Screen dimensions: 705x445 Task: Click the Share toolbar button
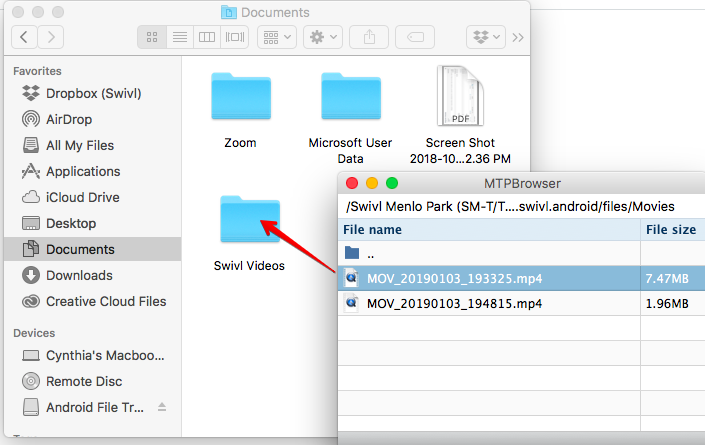tap(369, 37)
